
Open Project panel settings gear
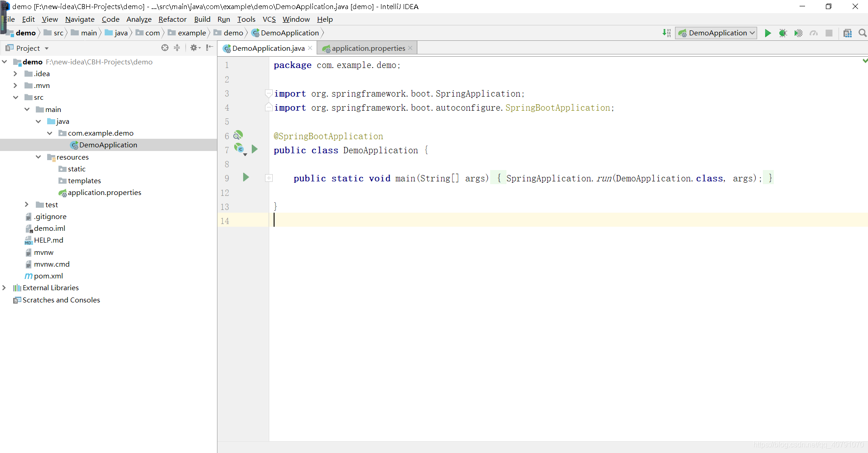[x=195, y=48]
